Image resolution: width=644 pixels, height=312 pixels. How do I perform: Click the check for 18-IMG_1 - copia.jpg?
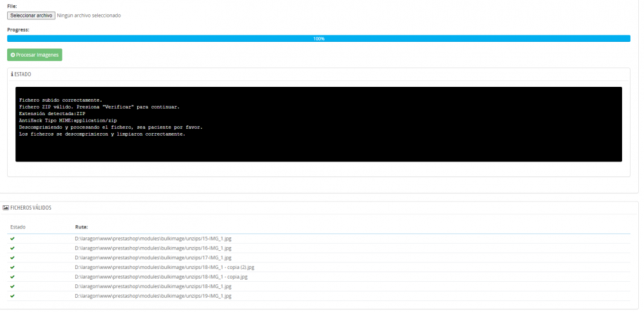[12, 277]
